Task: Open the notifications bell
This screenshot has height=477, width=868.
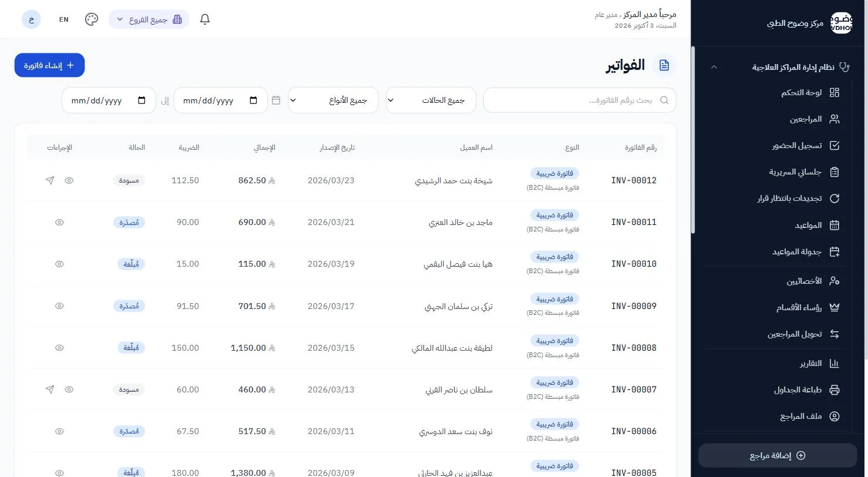Action: coord(205,19)
